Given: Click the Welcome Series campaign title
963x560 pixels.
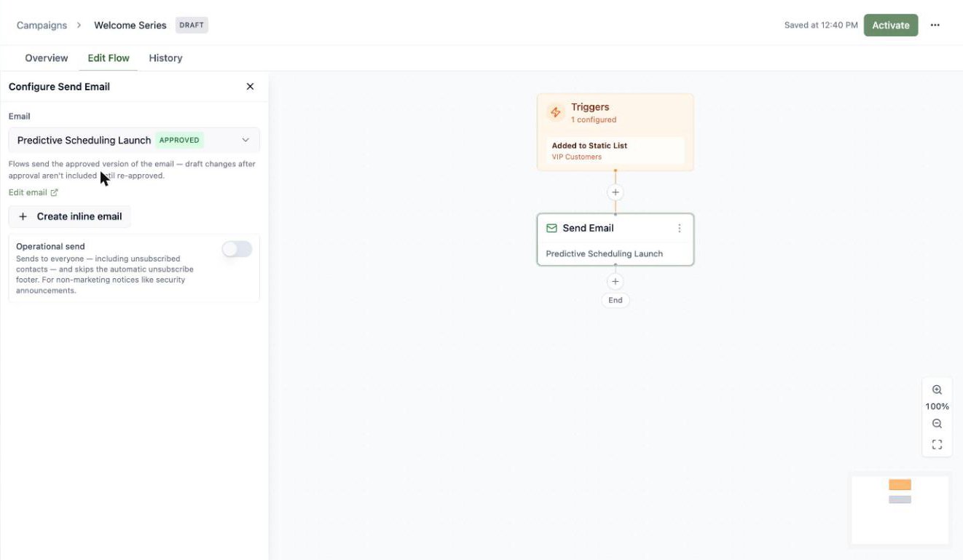Looking at the screenshot, I should [x=130, y=25].
